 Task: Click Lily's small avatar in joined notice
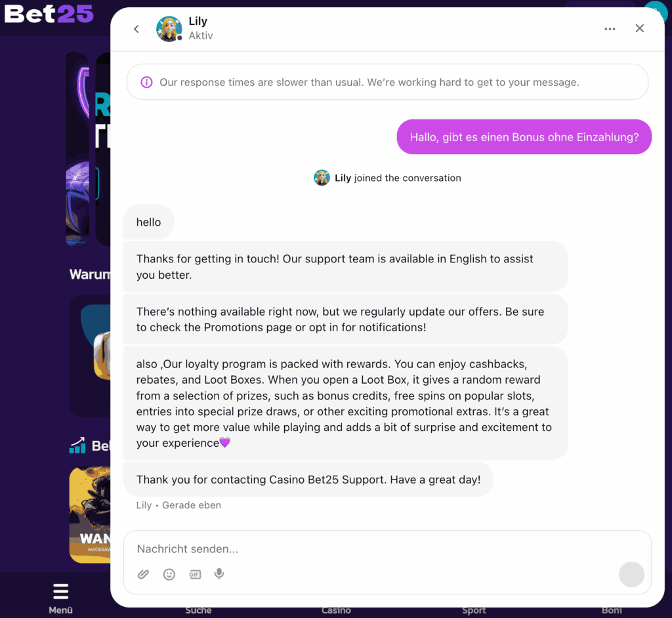point(322,178)
